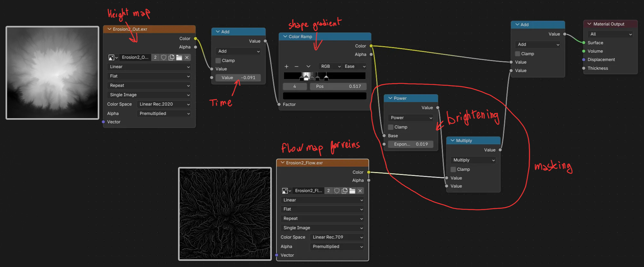Click the stop index 4 field in Color Ramp

pyautogui.click(x=295, y=87)
